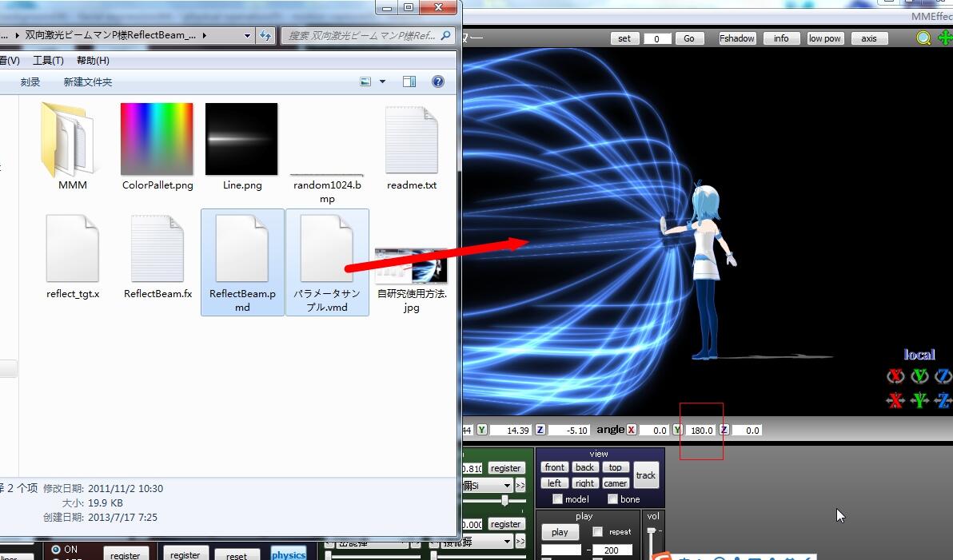953x560 pixels.
Task: Click the Fshadow button
Action: (736, 38)
